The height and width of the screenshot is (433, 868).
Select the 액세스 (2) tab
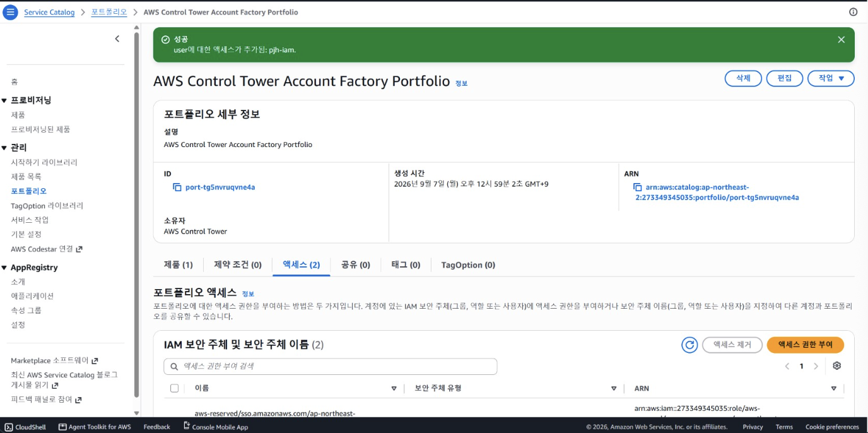(x=302, y=265)
